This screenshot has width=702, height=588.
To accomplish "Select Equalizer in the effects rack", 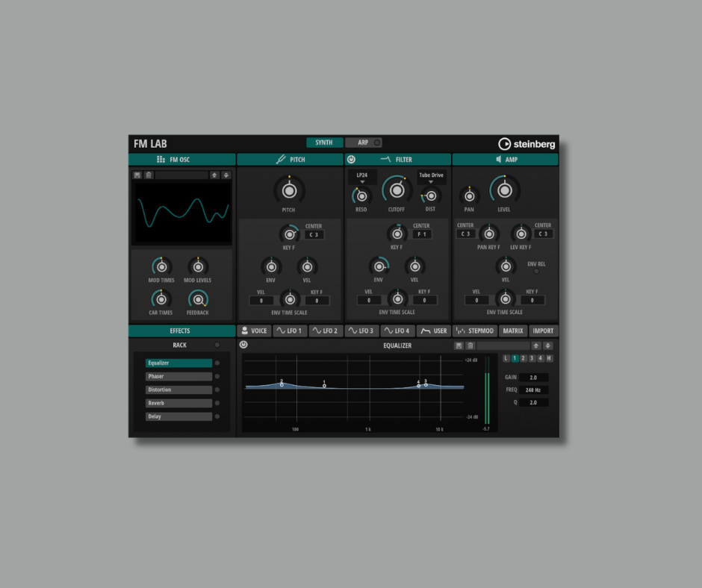I will [178, 363].
